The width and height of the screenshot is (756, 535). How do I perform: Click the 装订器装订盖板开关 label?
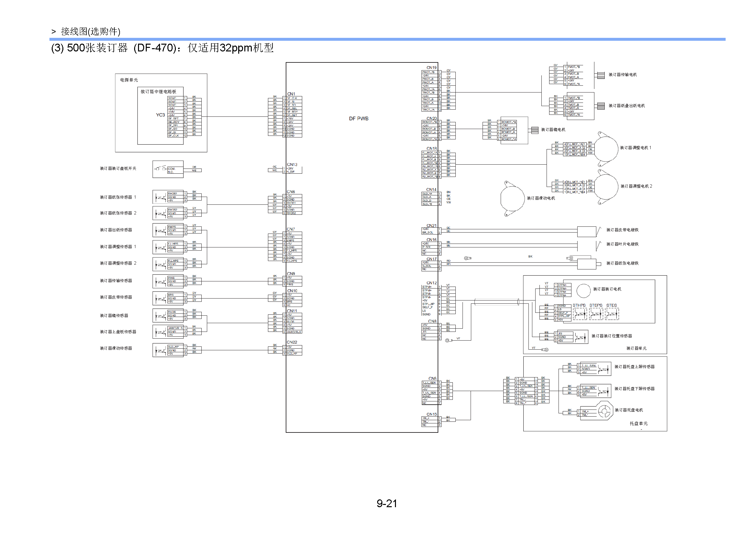[118, 168]
